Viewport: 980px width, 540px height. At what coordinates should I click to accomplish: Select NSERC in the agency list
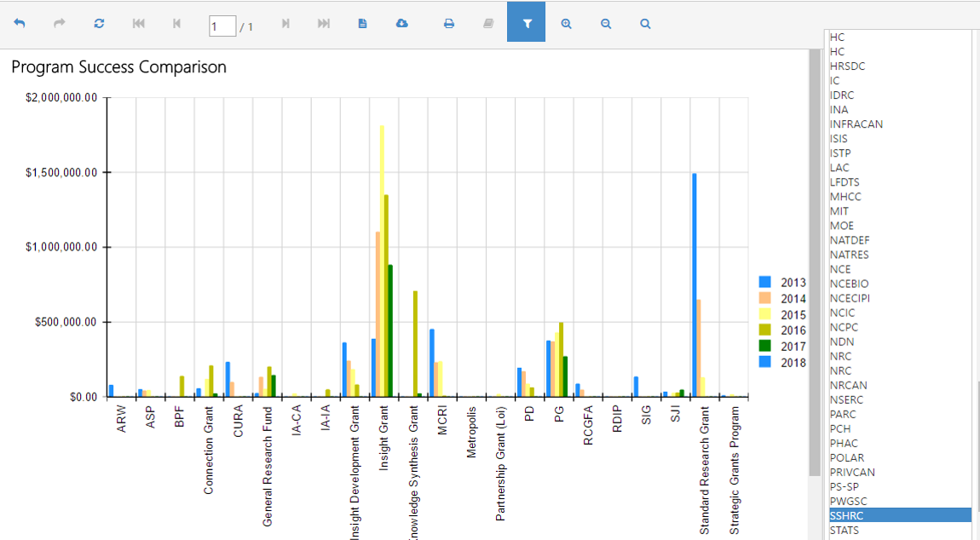(x=846, y=400)
